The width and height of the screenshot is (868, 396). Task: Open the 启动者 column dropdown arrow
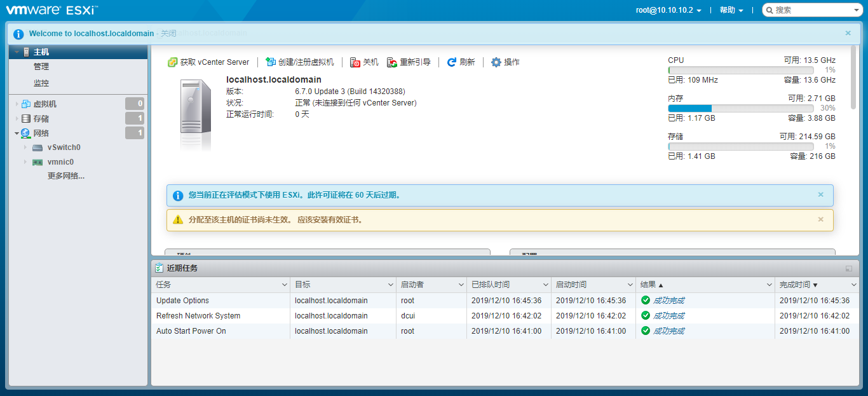[x=461, y=285]
